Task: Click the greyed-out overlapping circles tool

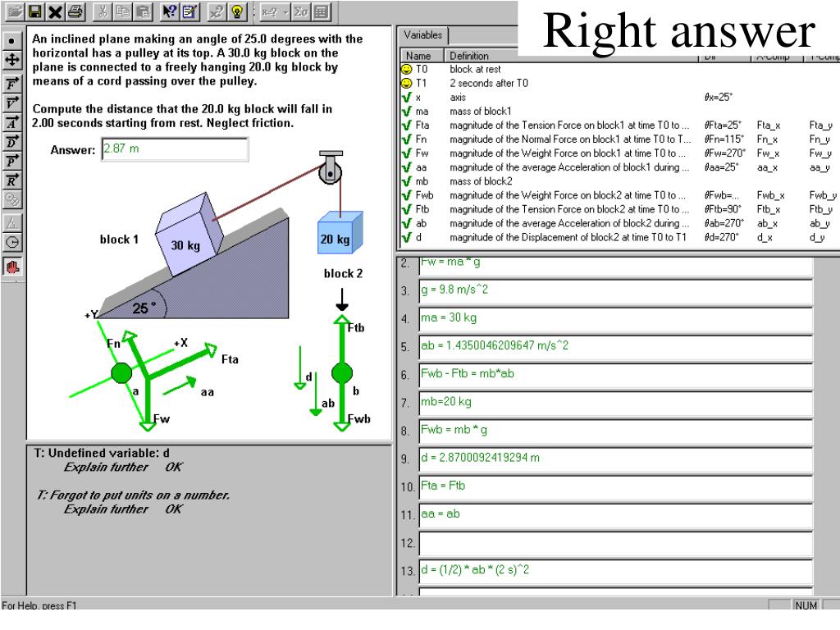Action: coord(11,200)
